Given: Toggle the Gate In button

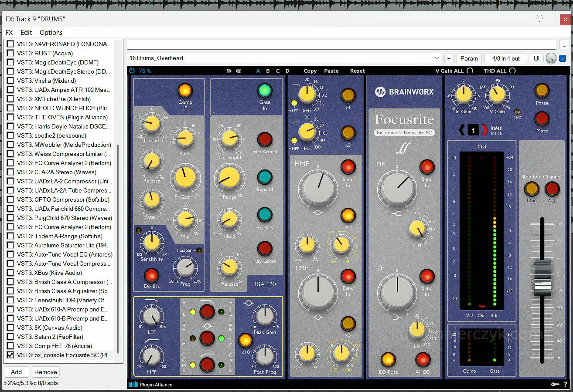Looking at the screenshot, I should 265,90.
